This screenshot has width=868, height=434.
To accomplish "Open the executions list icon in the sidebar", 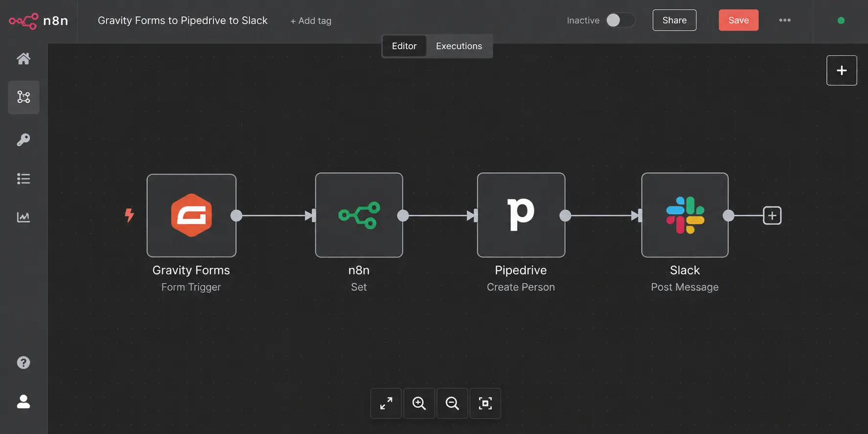I will [x=23, y=179].
